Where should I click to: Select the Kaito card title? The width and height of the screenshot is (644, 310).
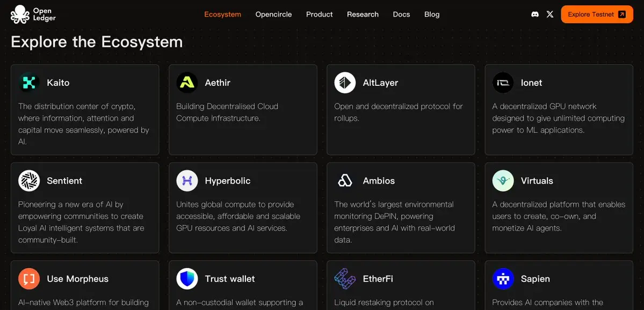(58, 83)
